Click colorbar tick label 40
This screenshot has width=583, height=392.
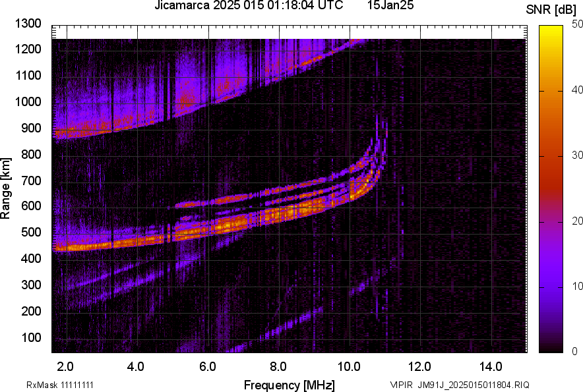[577, 90]
